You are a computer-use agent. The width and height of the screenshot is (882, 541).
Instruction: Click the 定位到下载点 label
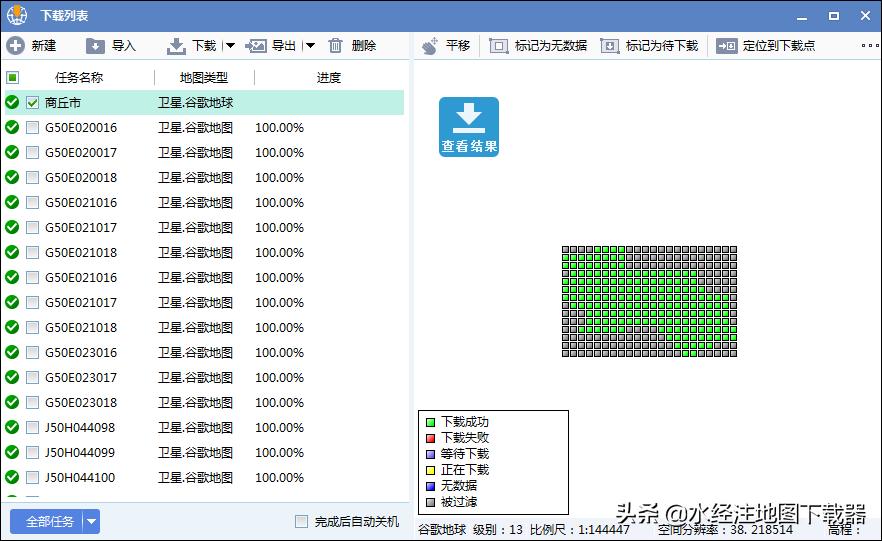coord(779,46)
